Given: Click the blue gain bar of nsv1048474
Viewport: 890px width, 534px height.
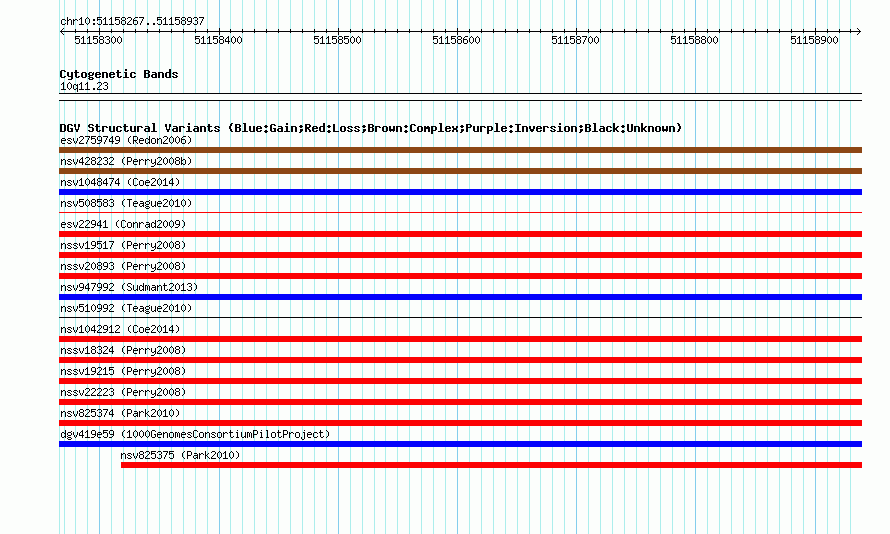Looking at the screenshot, I should click(x=460, y=192).
